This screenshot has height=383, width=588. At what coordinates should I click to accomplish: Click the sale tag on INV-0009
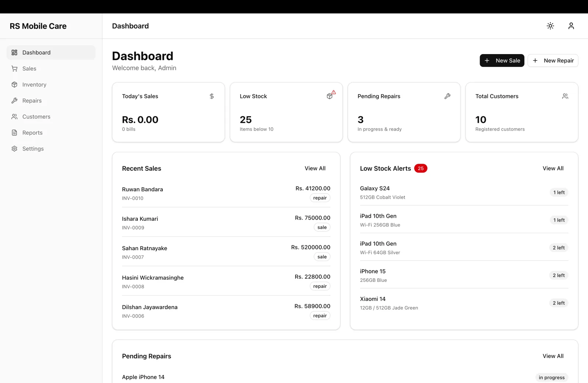(322, 227)
